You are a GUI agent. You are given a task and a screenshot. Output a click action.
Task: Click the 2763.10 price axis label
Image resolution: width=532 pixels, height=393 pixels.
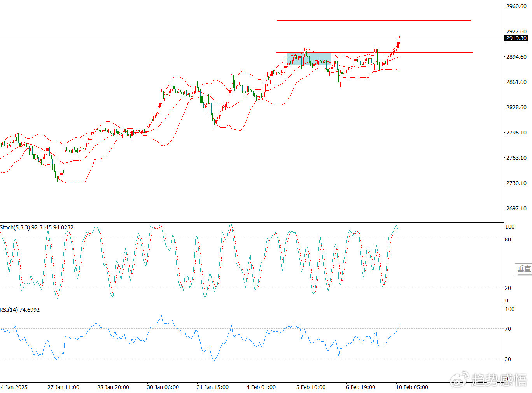coord(516,158)
